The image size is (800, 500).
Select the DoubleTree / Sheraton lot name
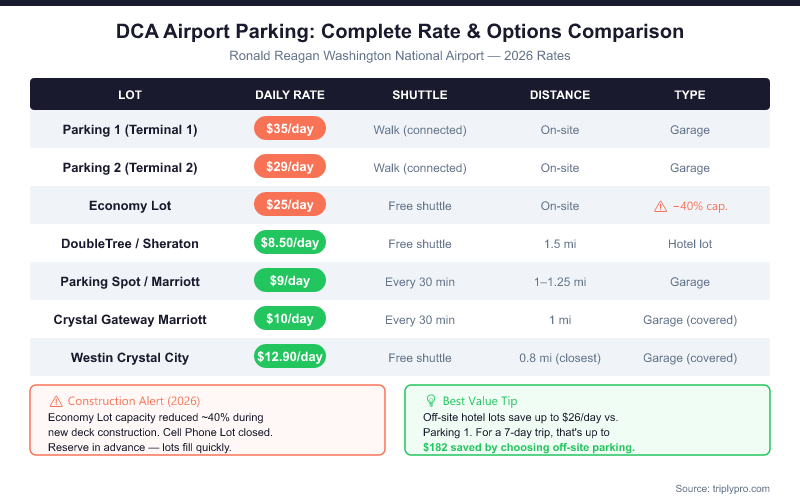[x=130, y=244]
